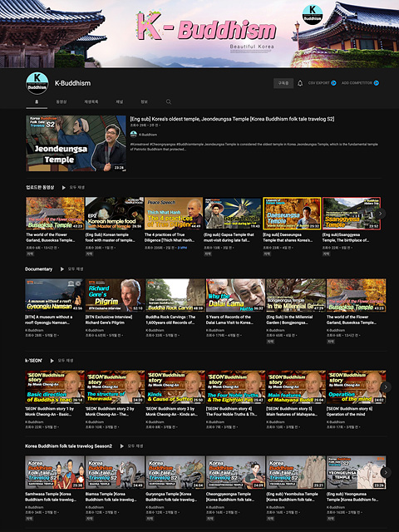Open Samhwasa Temple folk tale thumbnail
399x532 pixels.
54,472
